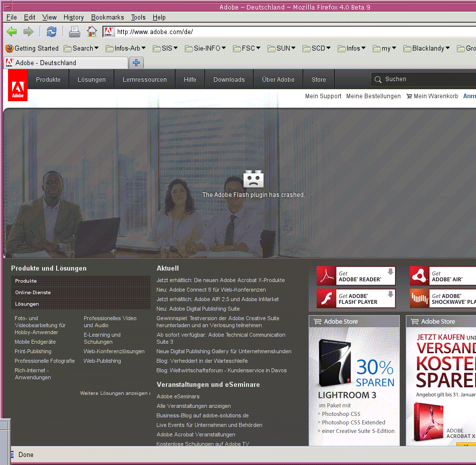
Task: Open the Store navigation item
Action: (x=319, y=80)
